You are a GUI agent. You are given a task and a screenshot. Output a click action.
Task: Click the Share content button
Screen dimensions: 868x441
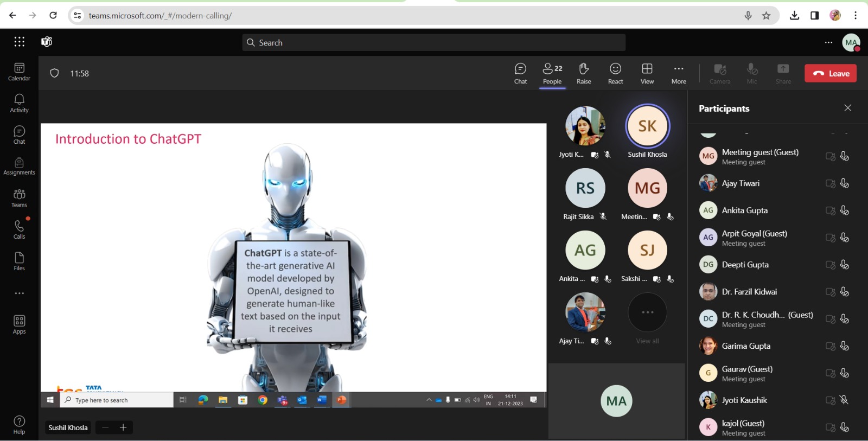pyautogui.click(x=783, y=74)
